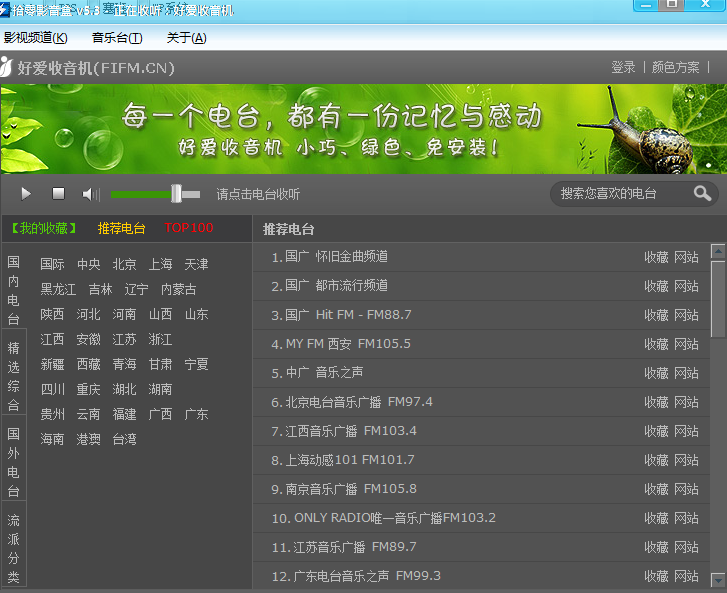727x593 pixels.
Task: Switch to the TOP100 tab
Action: 189,228
